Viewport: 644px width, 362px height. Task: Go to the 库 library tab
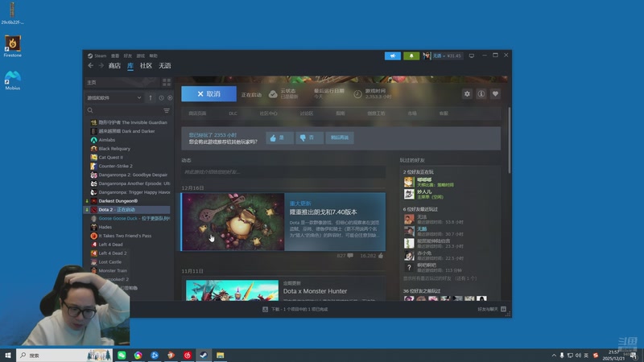coord(130,66)
